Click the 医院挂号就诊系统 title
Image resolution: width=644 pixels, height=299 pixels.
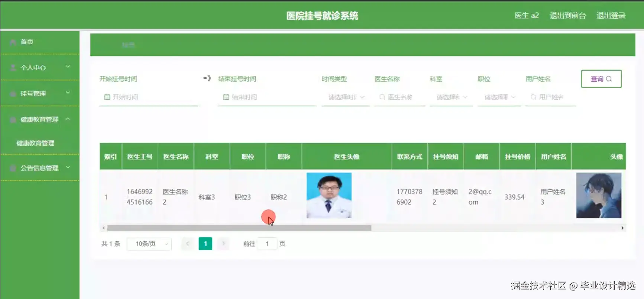322,16
